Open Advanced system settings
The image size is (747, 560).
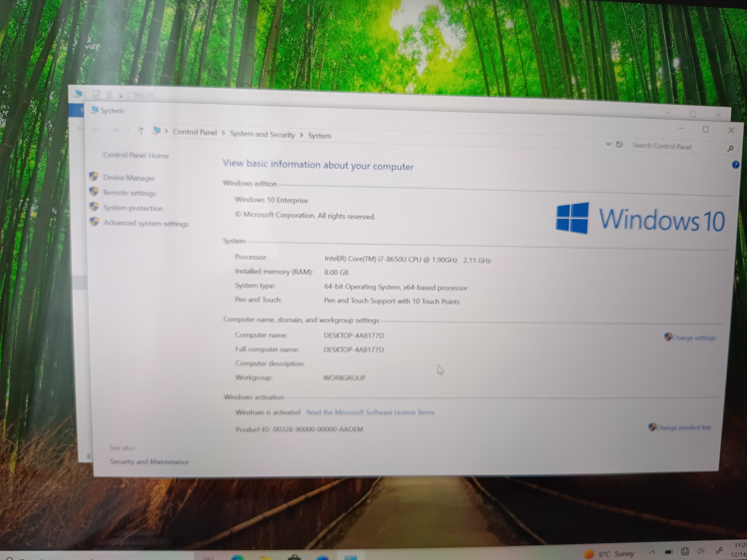pyautogui.click(x=146, y=223)
